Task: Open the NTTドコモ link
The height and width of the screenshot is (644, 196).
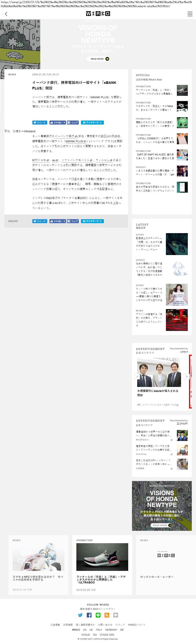Action: (x=40, y=160)
